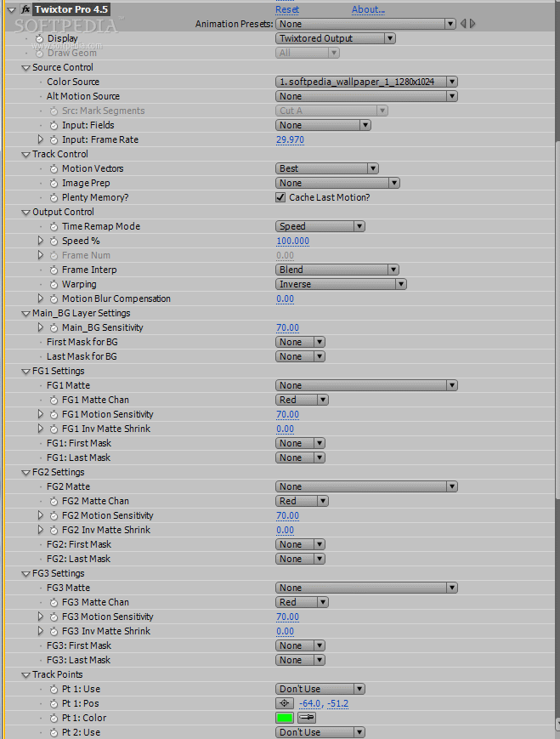Screen dimensions: 560x739
Task: Toggle the Cache Last Motion? checkbox
Action: pyautogui.click(x=280, y=197)
